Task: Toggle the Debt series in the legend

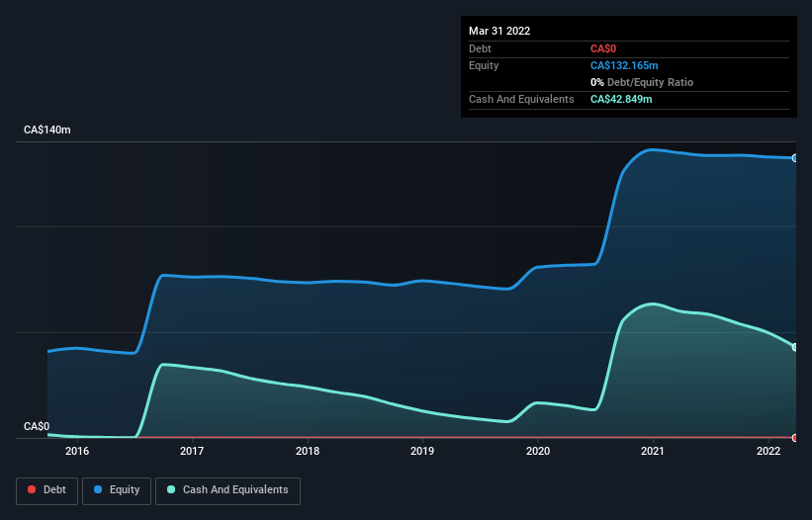Action: [x=46, y=490]
